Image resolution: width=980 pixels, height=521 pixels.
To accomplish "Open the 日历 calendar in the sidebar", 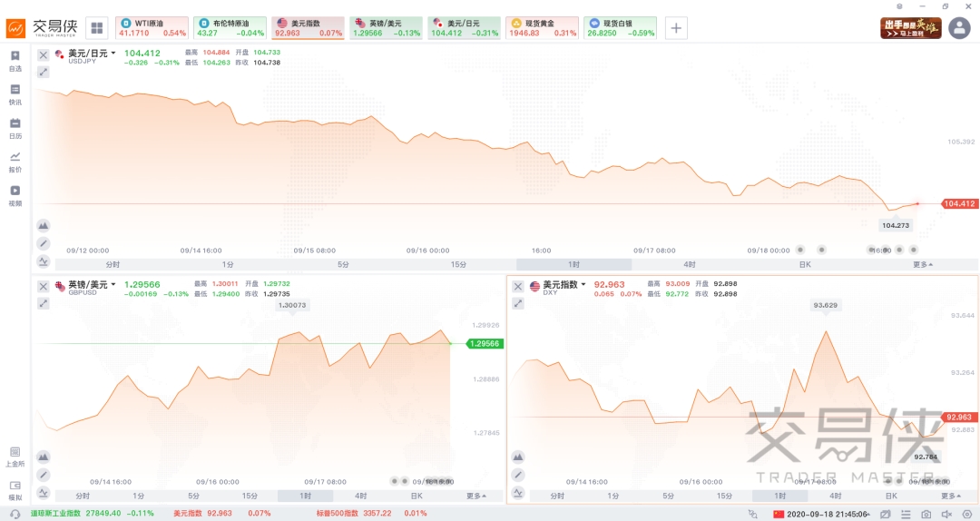I will point(15,127).
